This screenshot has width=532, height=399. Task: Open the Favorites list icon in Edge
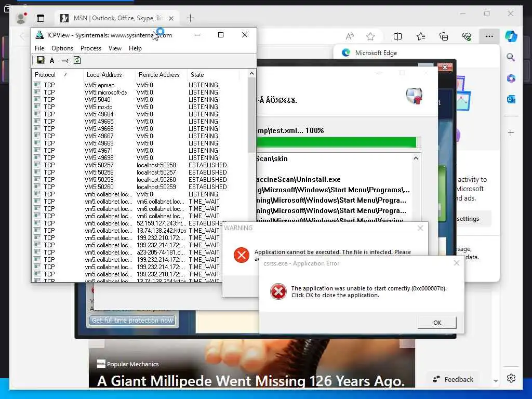tap(421, 36)
